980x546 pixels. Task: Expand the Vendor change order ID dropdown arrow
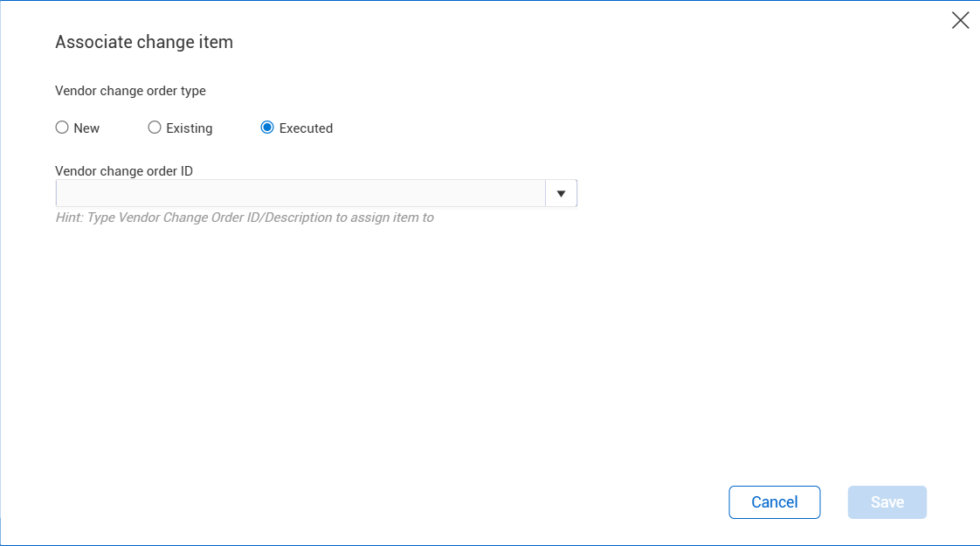click(x=561, y=193)
